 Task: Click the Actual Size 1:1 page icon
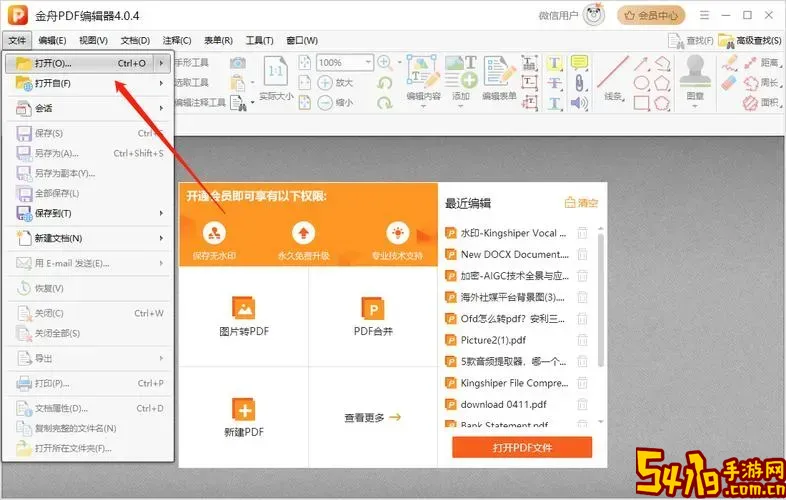[x=276, y=71]
